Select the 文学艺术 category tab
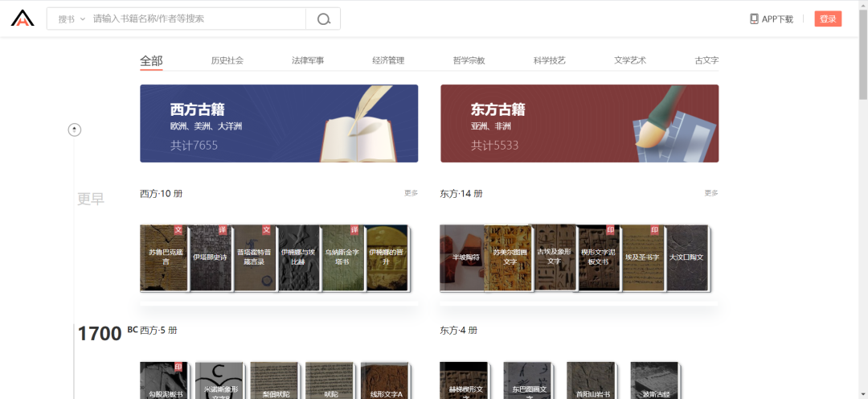 [630, 60]
